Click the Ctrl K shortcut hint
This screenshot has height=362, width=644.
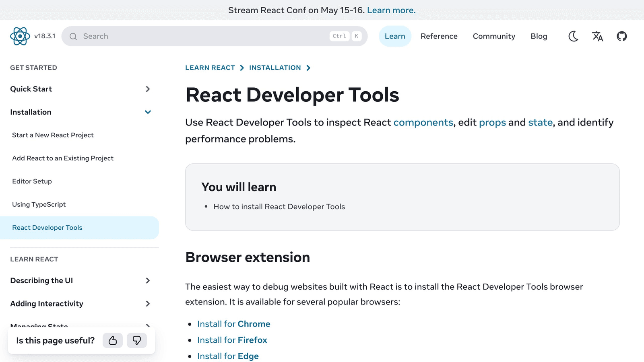tap(345, 36)
